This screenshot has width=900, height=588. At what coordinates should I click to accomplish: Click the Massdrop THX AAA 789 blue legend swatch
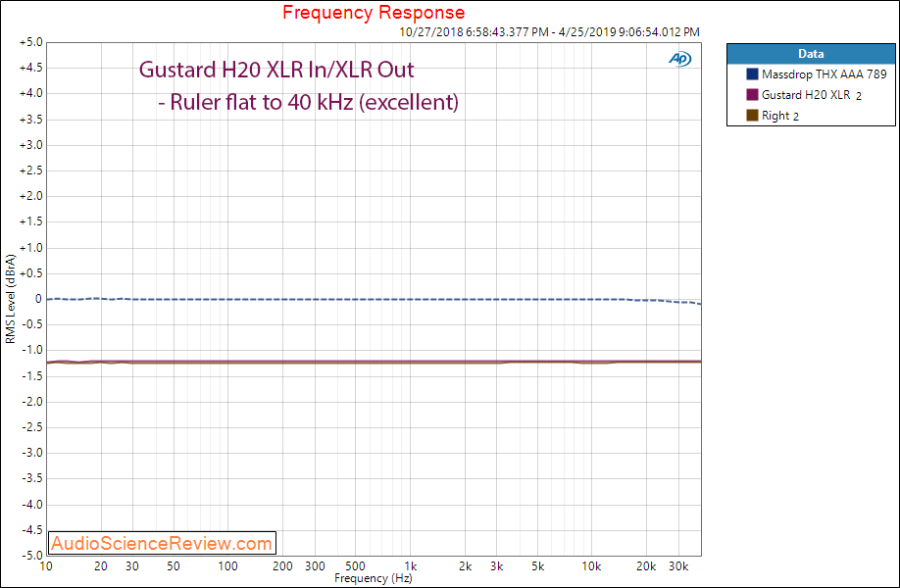pyautogui.click(x=752, y=74)
